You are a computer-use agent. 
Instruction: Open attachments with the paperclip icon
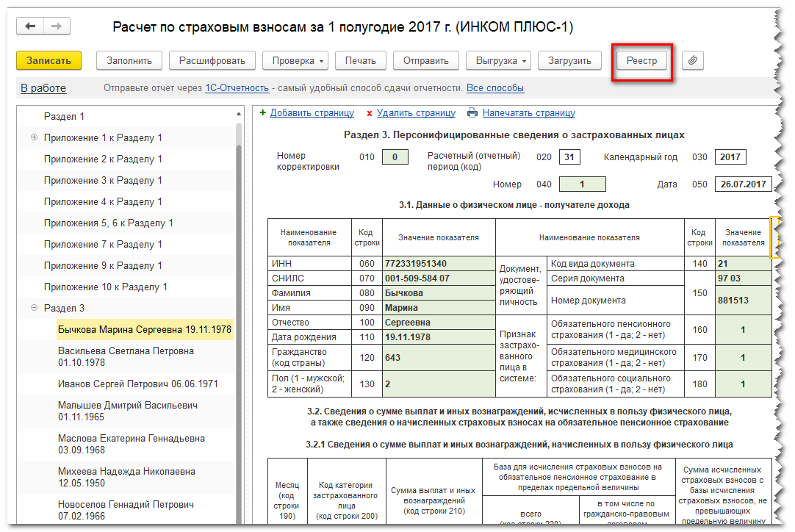(x=693, y=60)
